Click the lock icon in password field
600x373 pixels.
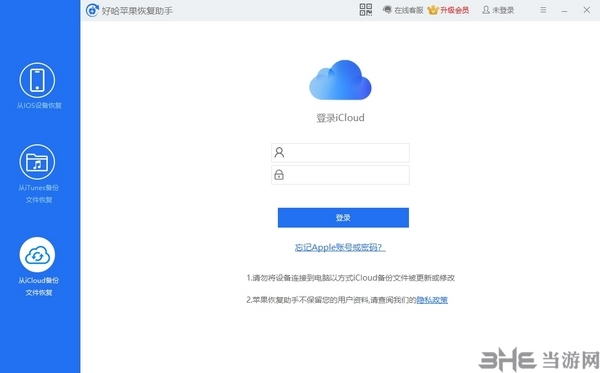[279, 175]
